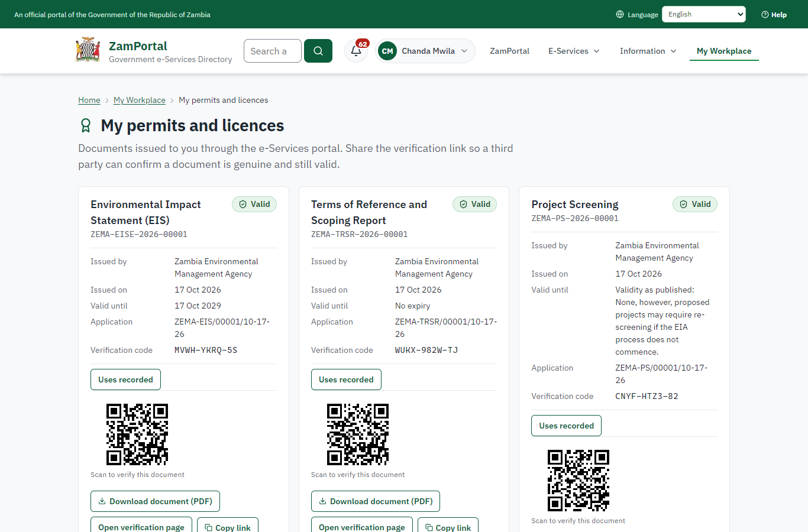
Task: Open the English language dropdown
Action: 704,14
